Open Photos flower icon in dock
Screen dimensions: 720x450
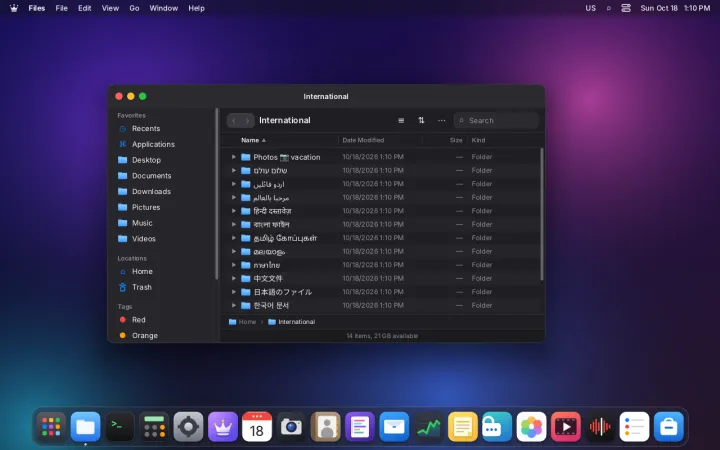pos(531,427)
